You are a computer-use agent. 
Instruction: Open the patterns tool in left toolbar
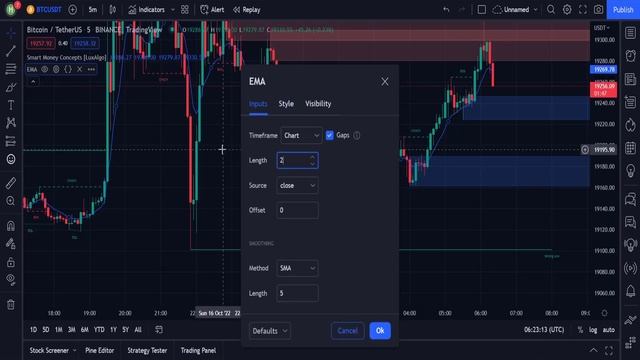pyautogui.click(x=11, y=123)
